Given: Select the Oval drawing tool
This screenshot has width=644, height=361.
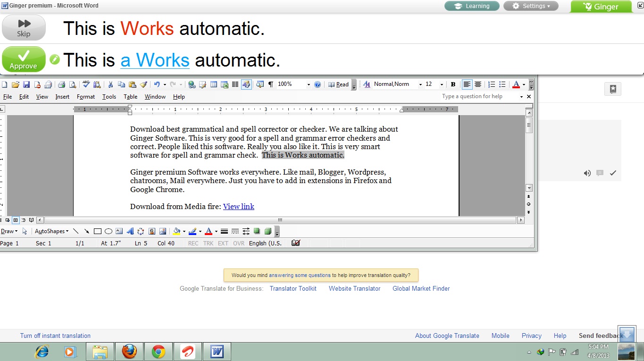Looking at the screenshot, I should [x=109, y=231].
